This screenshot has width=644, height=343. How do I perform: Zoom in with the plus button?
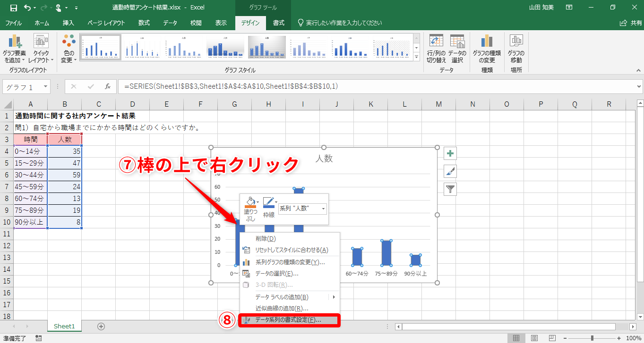[x=619, y=338]
